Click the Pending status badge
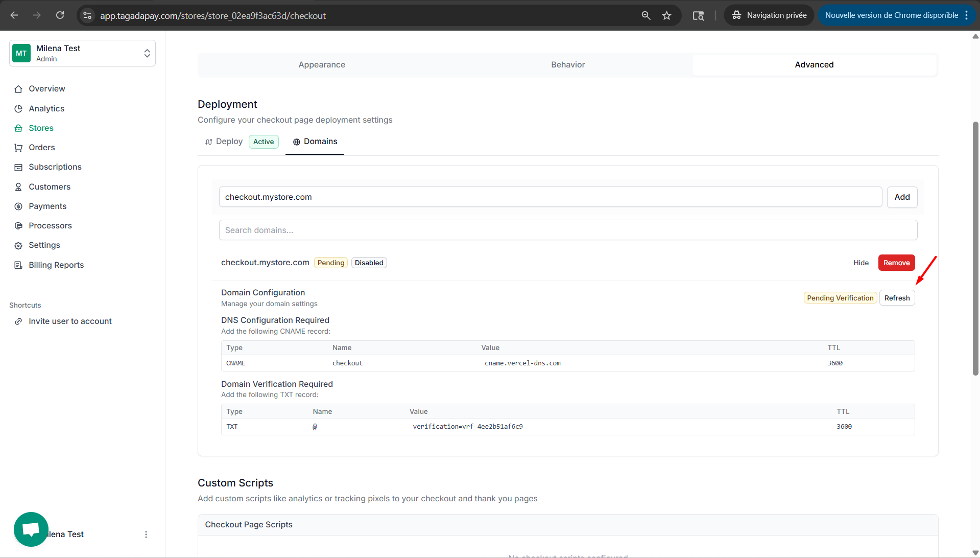Screen dimensions: 980x558 331,263
